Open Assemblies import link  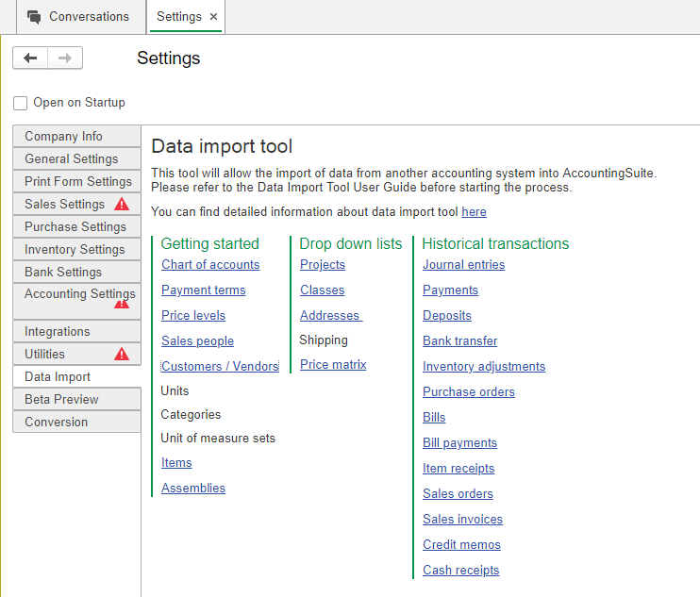[193, 489]
